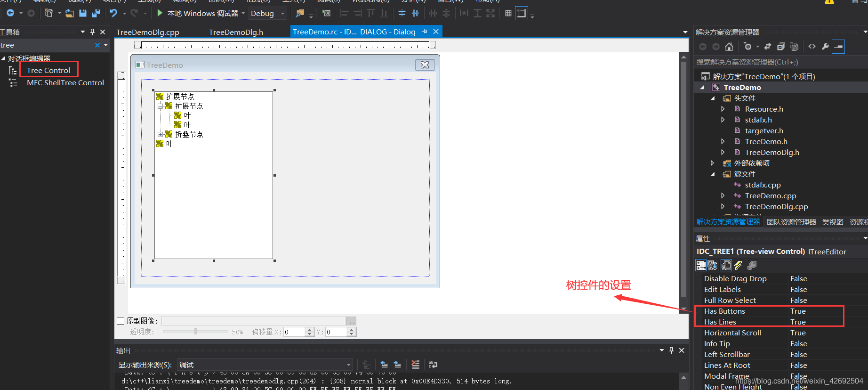Click the Save icon in toolbar
868x390 pixels.
83,13
